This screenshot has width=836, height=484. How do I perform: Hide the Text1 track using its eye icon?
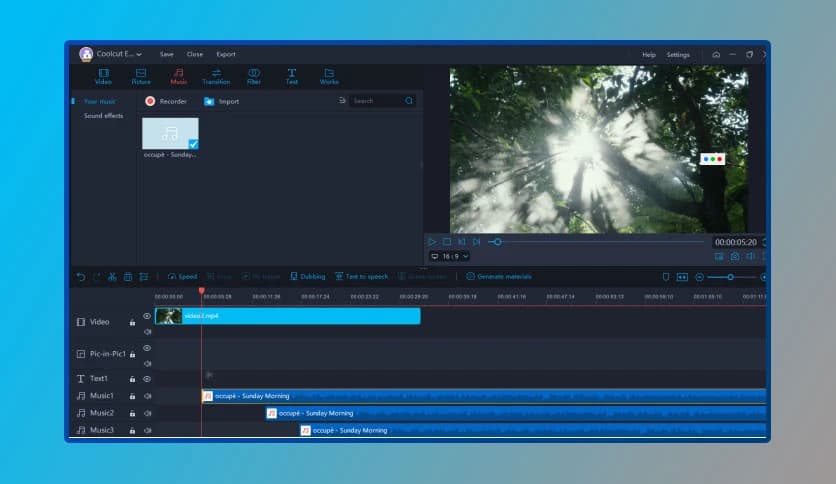pyautogui.click(x=147, y=379)
